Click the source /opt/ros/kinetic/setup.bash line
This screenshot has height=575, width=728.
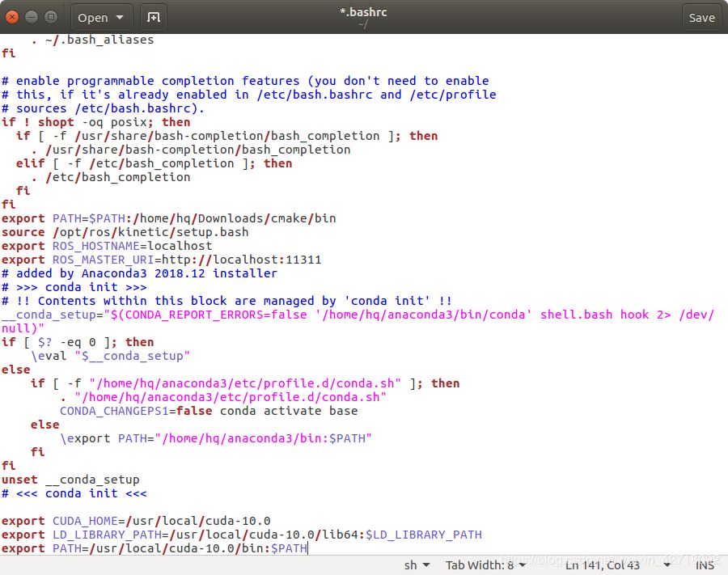click(x=125, y=232)
